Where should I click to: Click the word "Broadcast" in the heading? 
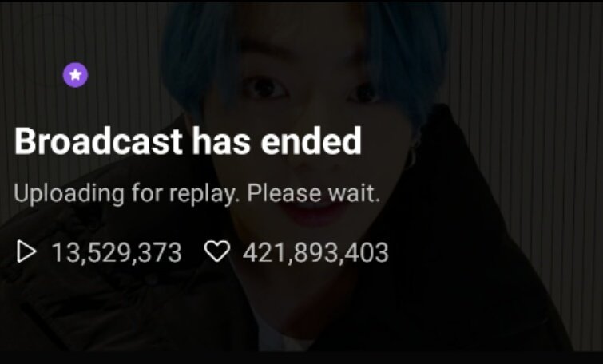coord(98,141)
